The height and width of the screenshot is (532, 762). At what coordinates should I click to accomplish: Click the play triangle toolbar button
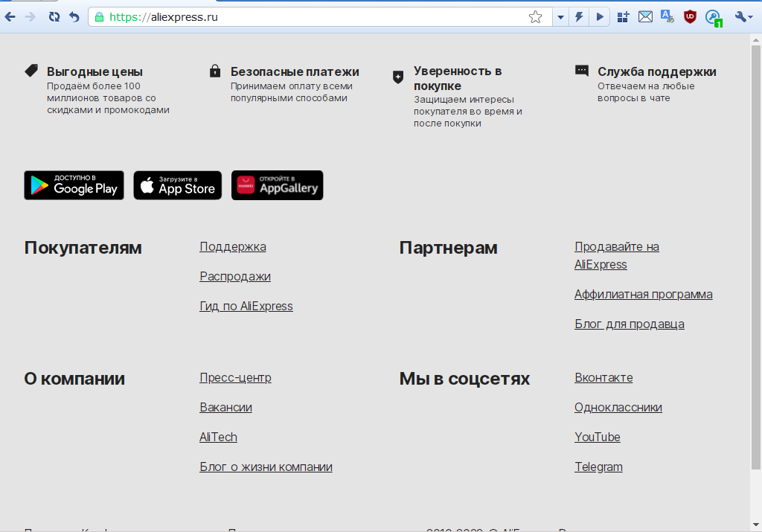pos(600,17)
